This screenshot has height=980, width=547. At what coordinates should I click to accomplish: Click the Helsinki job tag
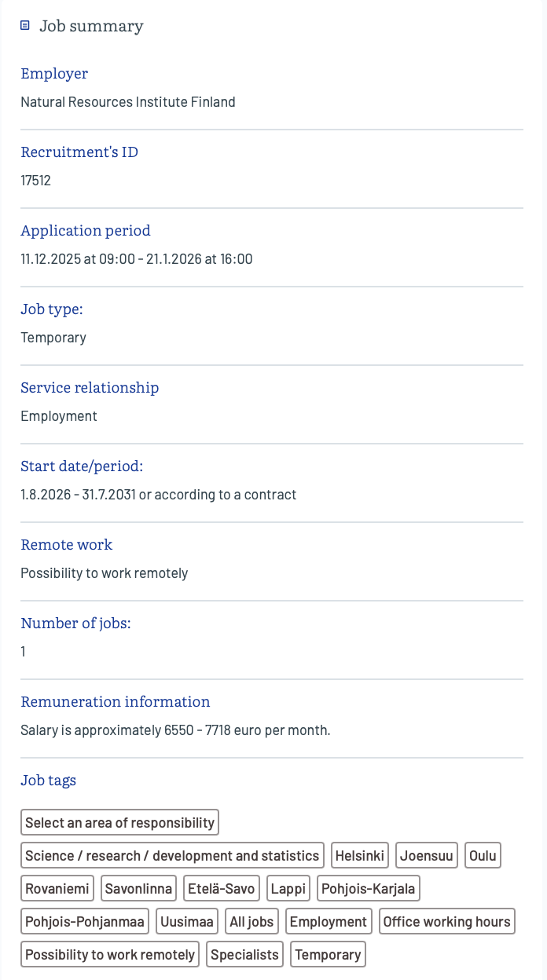[360, 856]
